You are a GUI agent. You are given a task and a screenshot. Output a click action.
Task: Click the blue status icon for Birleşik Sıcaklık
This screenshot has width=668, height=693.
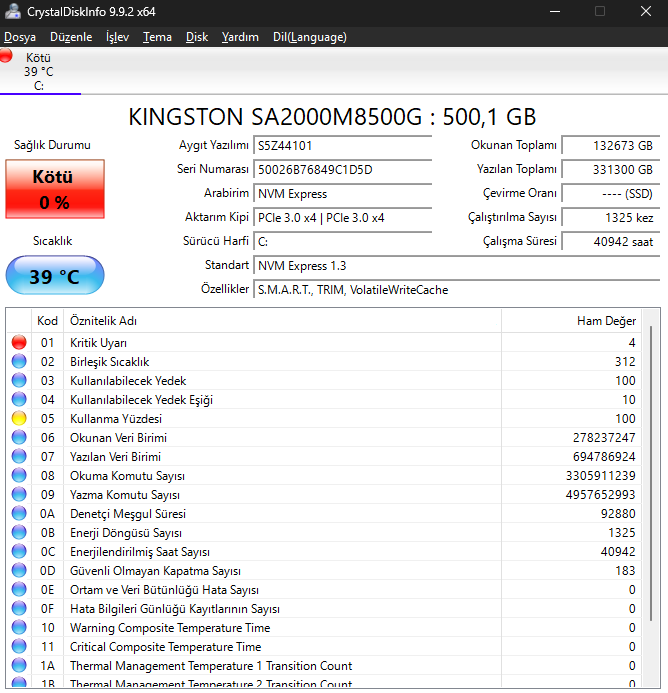19,361
